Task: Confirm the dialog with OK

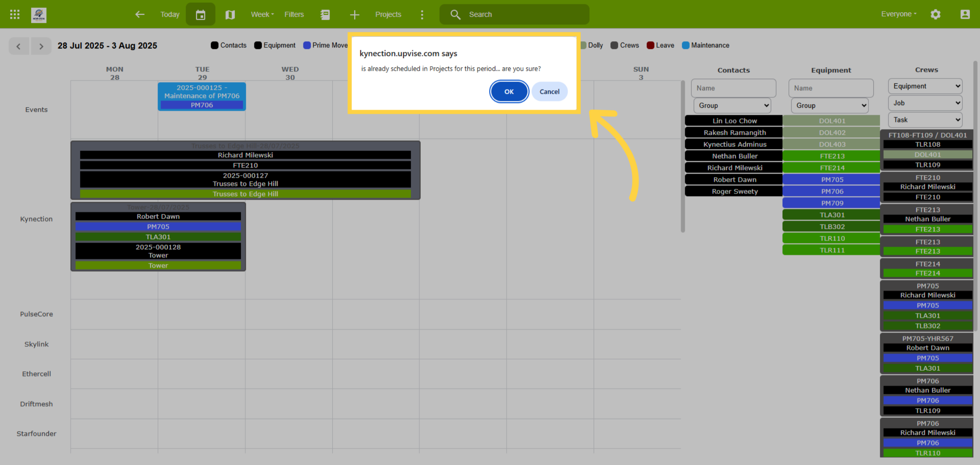Action: (509, 92)
